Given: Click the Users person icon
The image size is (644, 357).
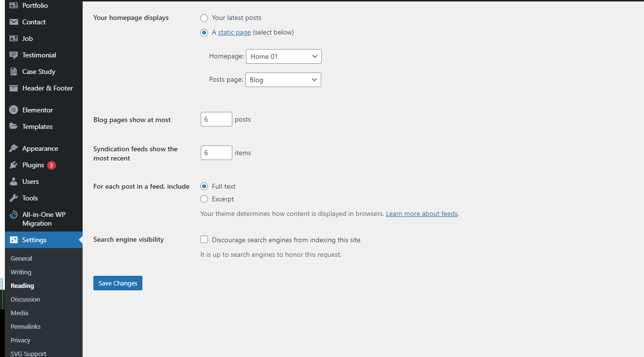Looking at the screenshot, I should pos(14,181).
